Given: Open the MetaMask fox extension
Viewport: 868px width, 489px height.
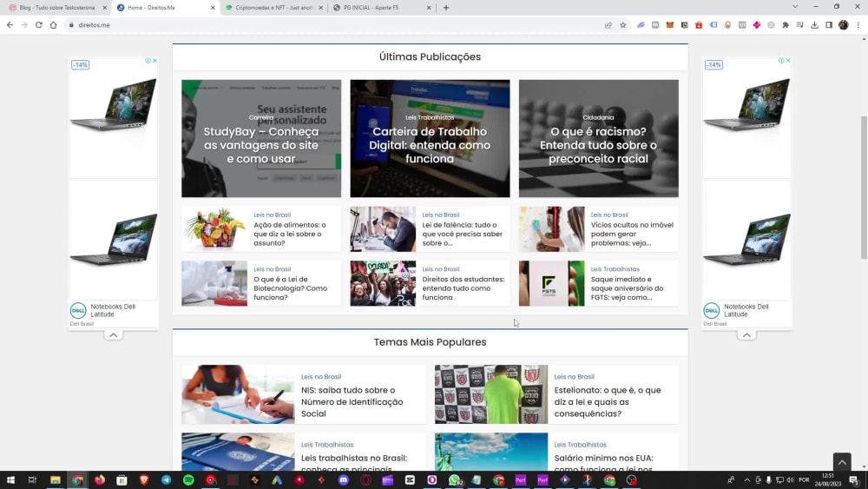Looking at the screenshot, I should pos(670,25).
